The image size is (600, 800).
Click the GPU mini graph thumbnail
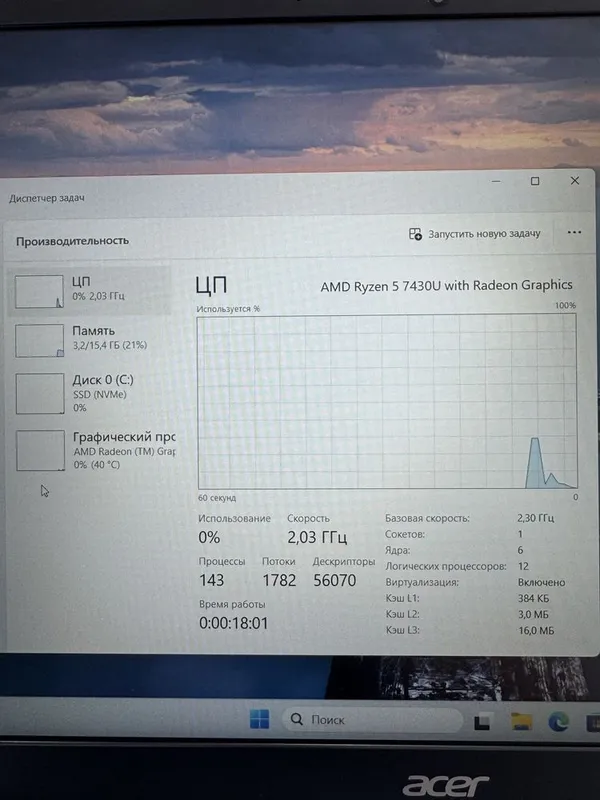point(40,451)
